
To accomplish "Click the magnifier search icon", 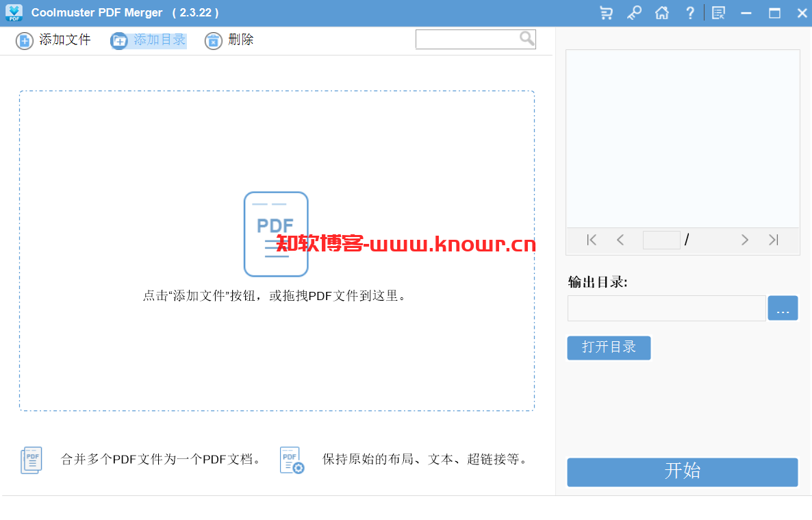I will click(526, 38).
